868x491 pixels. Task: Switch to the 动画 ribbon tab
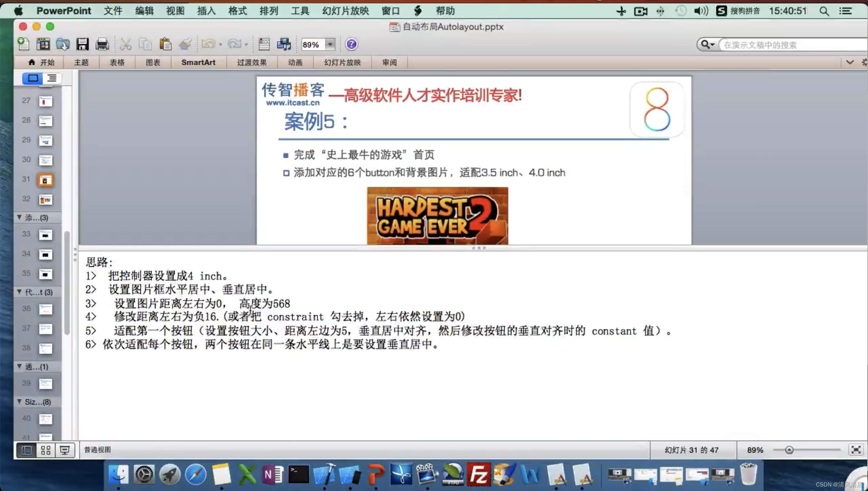coord(295,62)
